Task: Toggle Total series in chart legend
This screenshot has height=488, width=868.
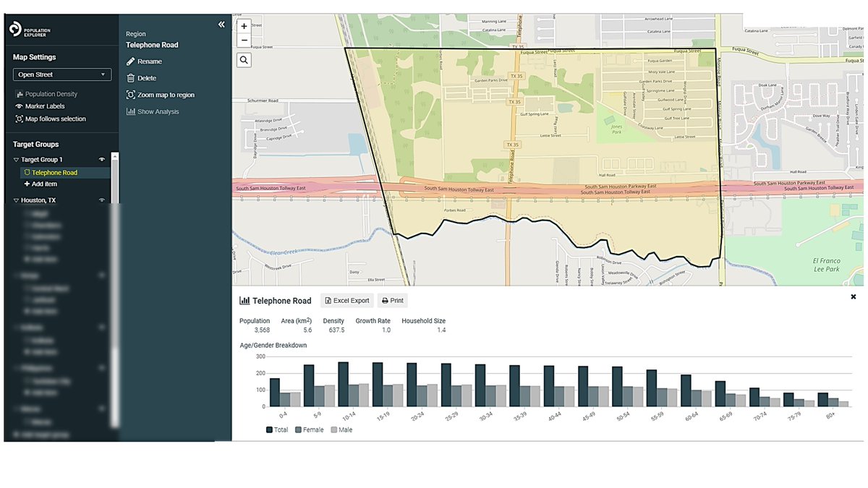Action: pos(277,429)
